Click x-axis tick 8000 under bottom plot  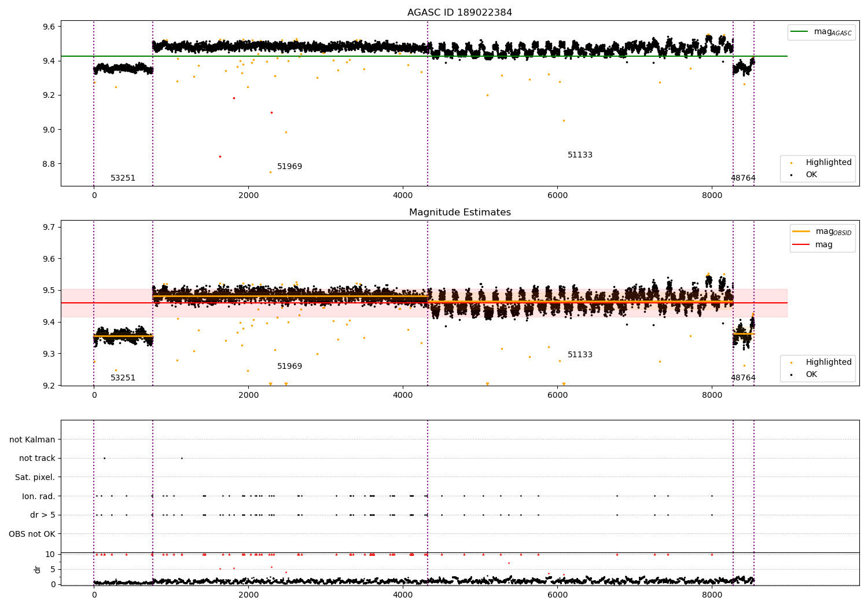712,594
